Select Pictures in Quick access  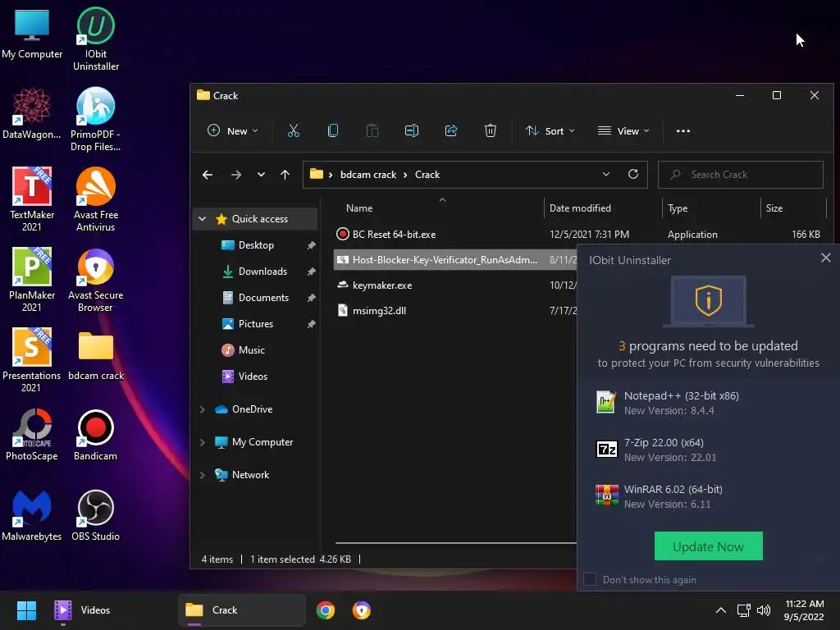[x=256, y=323]
